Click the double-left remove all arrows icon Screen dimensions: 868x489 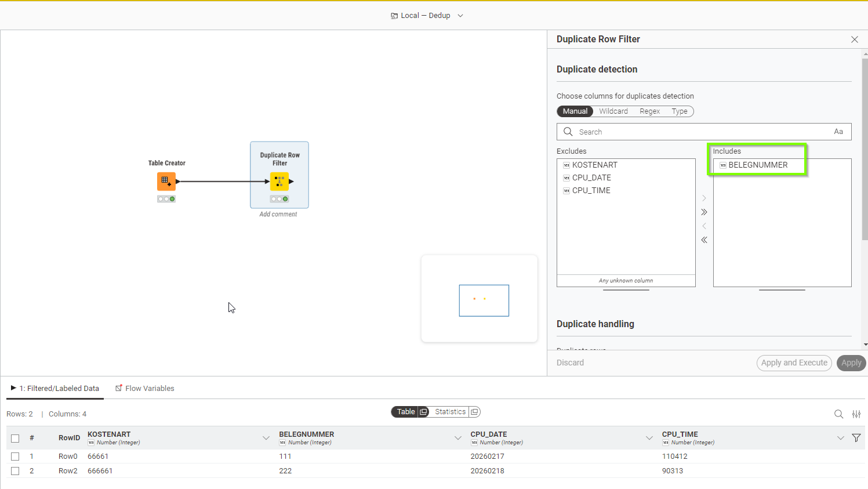click(x=704, y=240)
